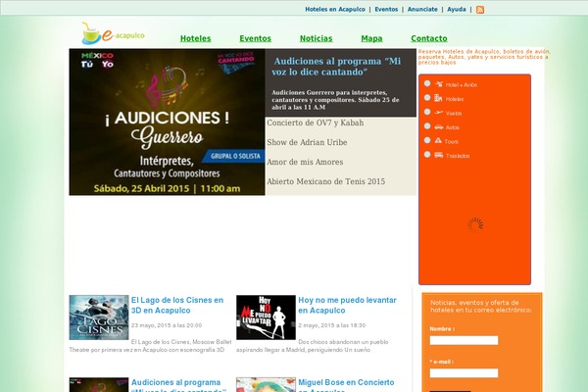The width and height of the screenshot is (588, 392).
Task: Click the Autos car icon
Action: coord(439,126)
